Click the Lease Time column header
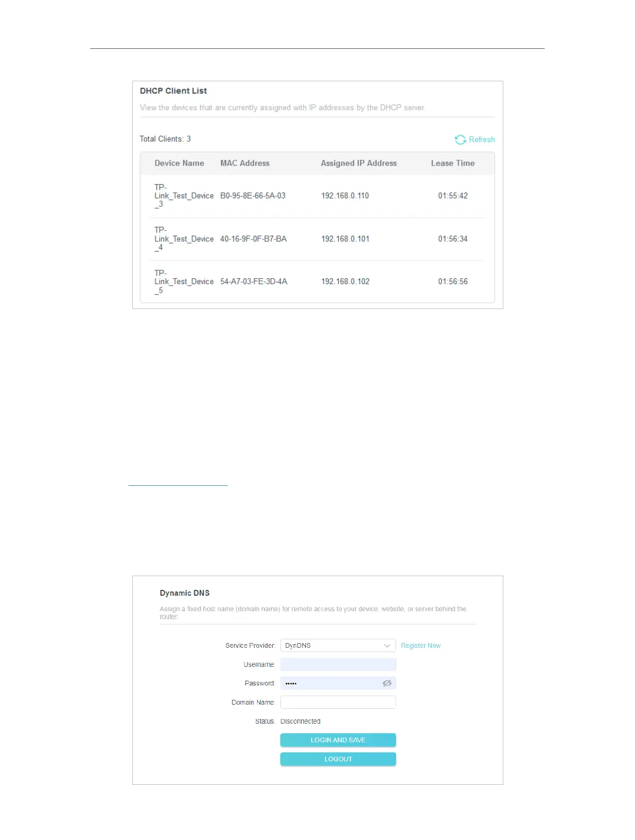 point(453,164)
